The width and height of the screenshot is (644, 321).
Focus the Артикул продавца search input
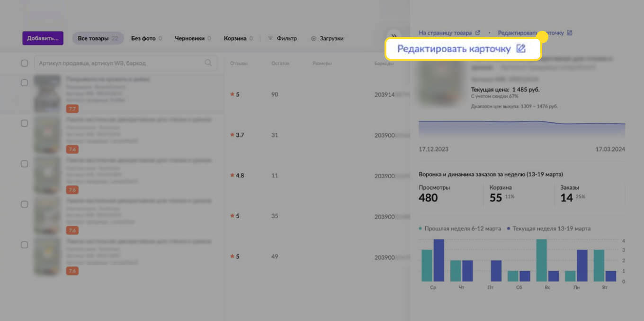pos(118,63)
